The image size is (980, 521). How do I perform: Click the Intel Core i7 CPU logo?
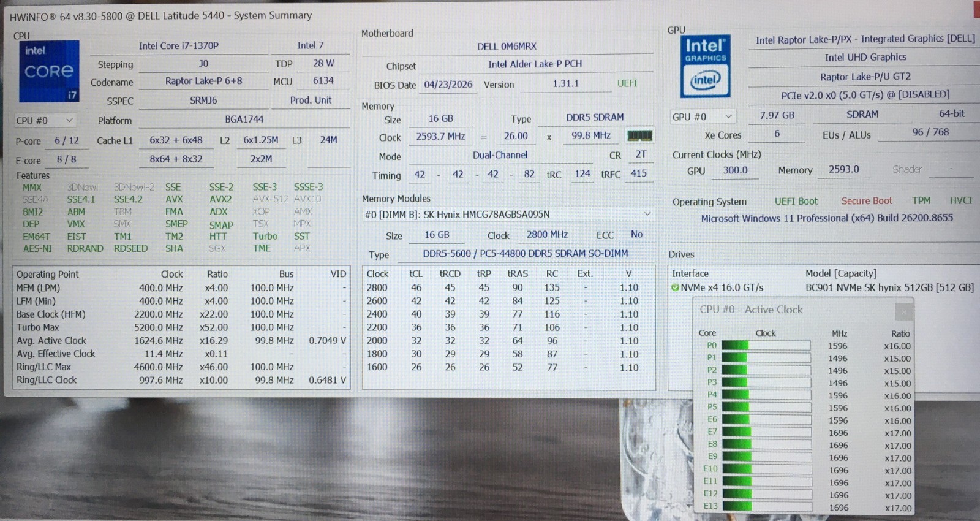click(x=49, y=71)
